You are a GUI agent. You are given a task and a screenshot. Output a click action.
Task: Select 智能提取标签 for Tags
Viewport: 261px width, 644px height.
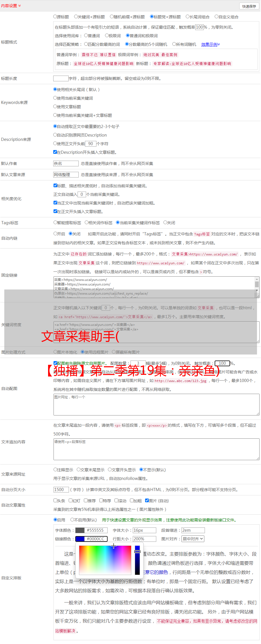click(55, 222)
